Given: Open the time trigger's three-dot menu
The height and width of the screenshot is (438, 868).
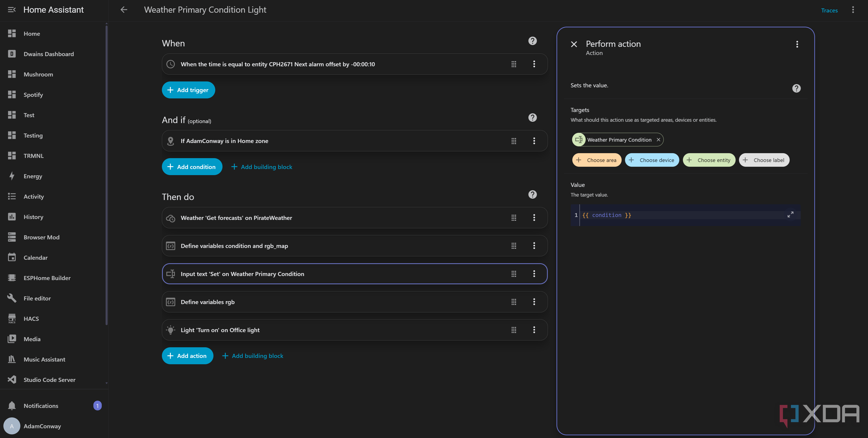Looking at the screenshot, I should click(534, 64).
